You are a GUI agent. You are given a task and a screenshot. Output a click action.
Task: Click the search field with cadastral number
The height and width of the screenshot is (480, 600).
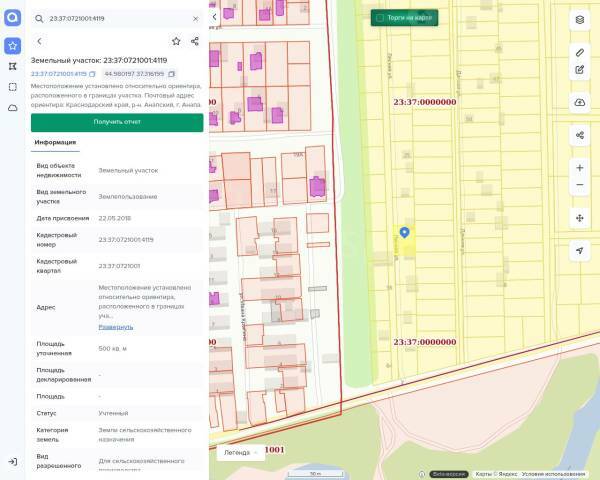(110, 18)
